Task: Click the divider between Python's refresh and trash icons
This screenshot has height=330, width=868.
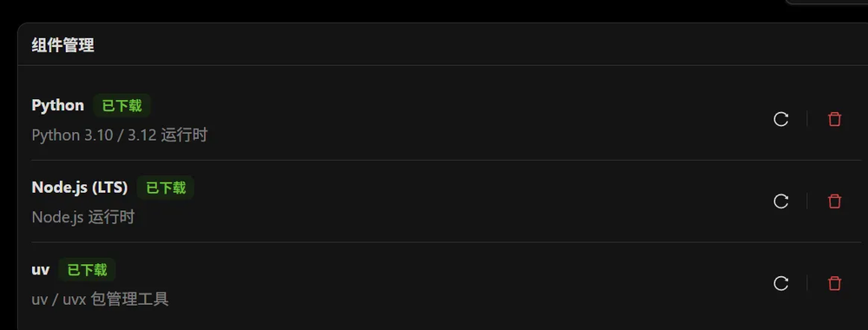Action: click(807, 119)
